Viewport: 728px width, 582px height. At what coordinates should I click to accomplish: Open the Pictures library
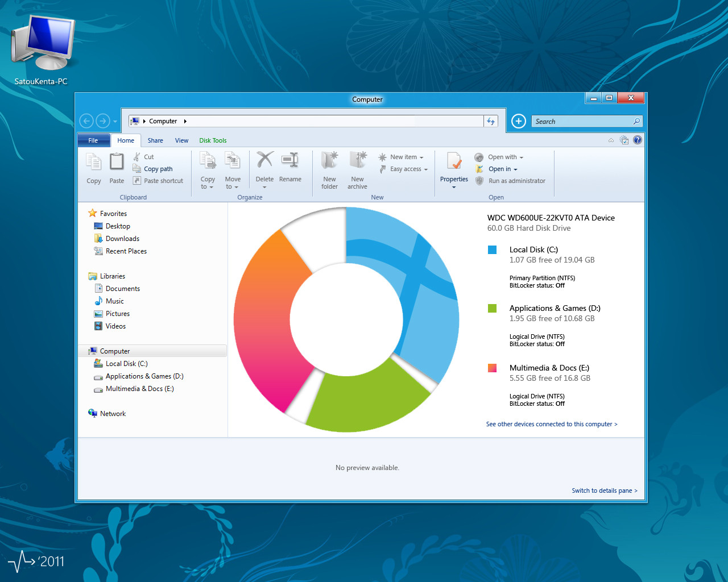click(x=117, y=314)
